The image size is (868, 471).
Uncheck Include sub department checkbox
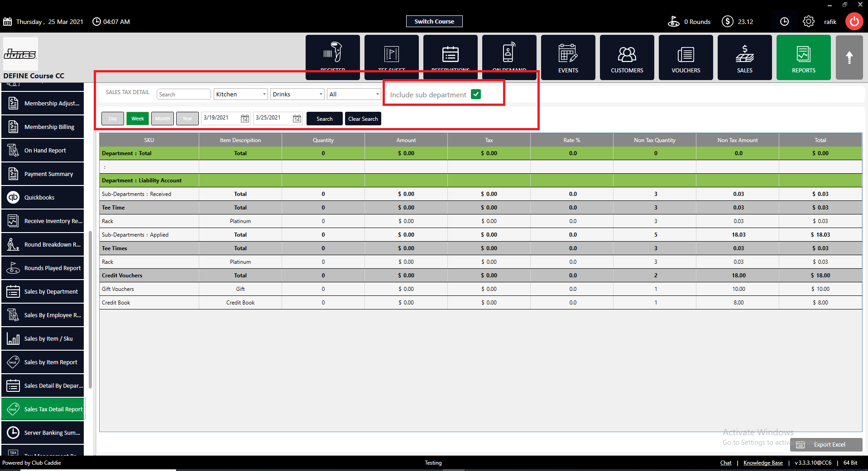pyautogui.click(x=476, y=94)
